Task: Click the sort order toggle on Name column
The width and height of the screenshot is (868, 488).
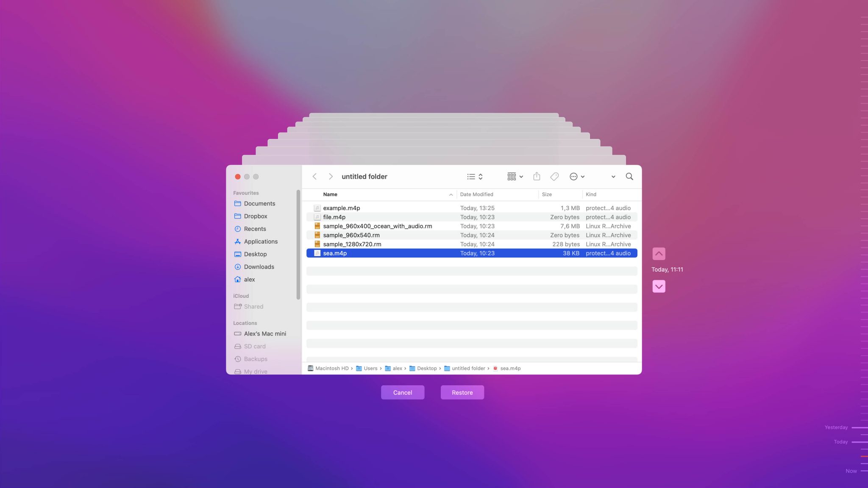Action: click(451, 194)
